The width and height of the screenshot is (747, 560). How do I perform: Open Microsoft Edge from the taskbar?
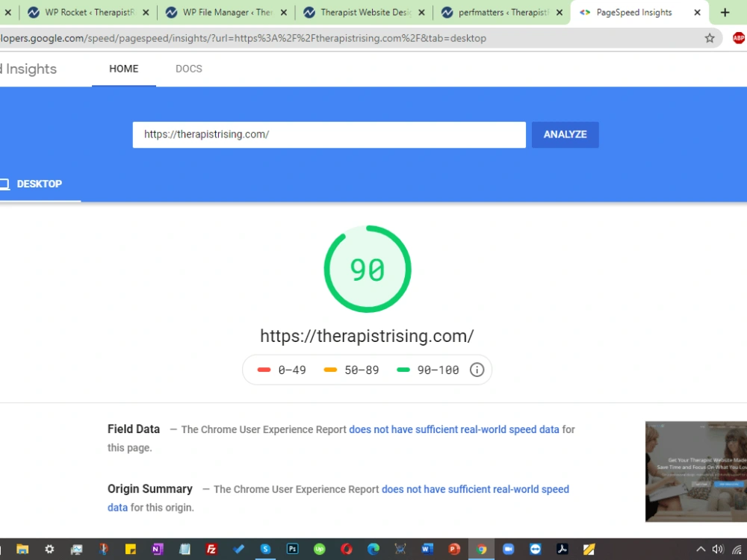point(373,549)
